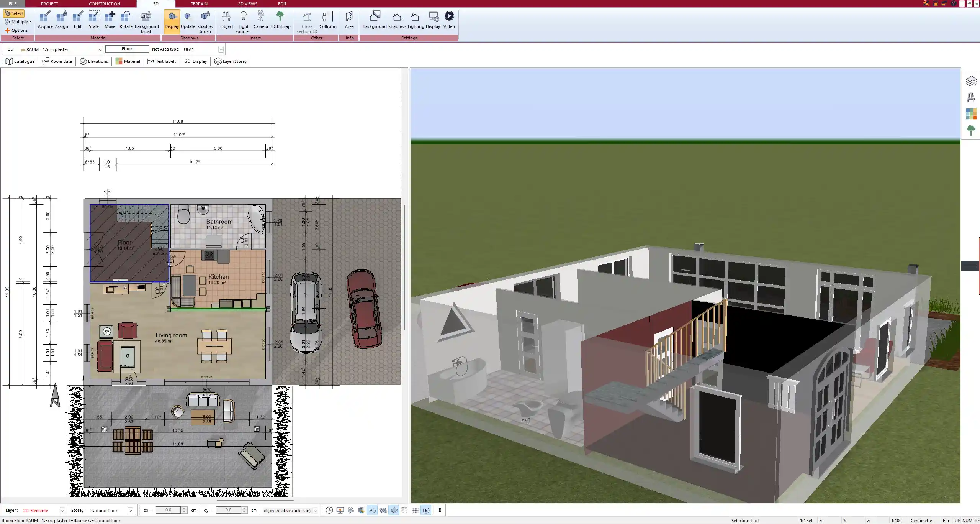980x524 pixels.
Task: Click the Select button
Action: (15, 13)
